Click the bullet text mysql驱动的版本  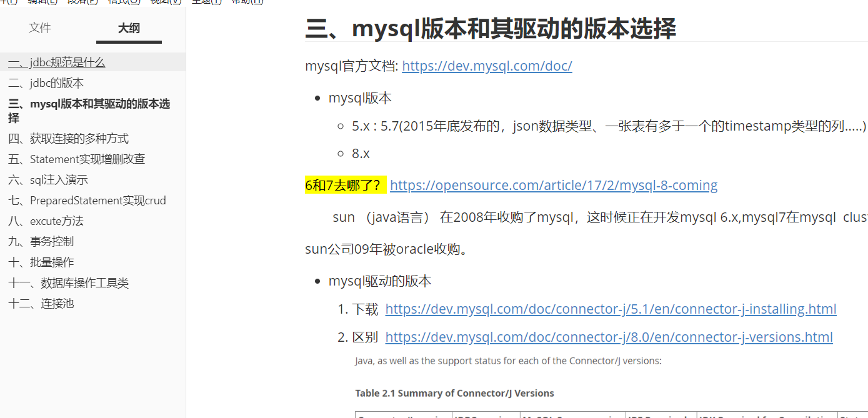(380, 281)
